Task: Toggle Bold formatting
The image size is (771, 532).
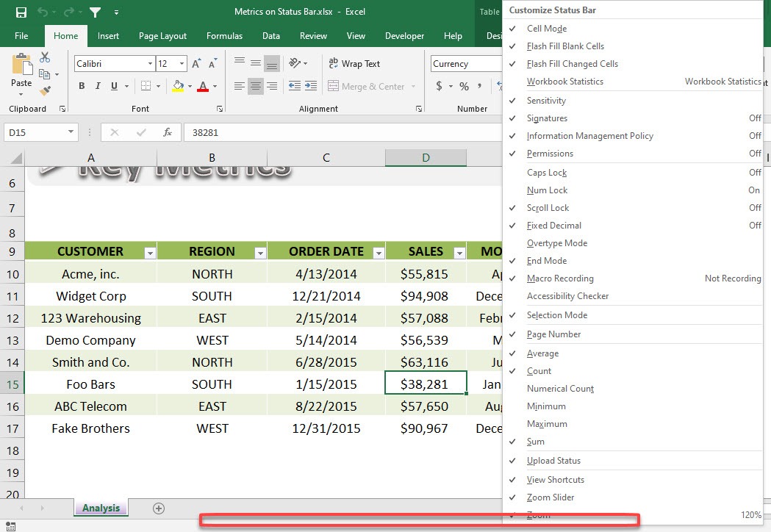Action: 82,86
